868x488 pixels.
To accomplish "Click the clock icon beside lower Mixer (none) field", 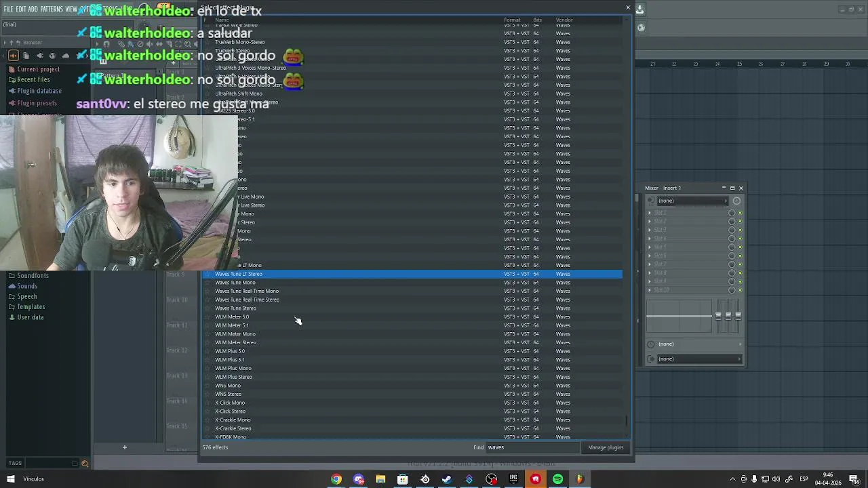I will pyautogui.click(x=651, y=344).
